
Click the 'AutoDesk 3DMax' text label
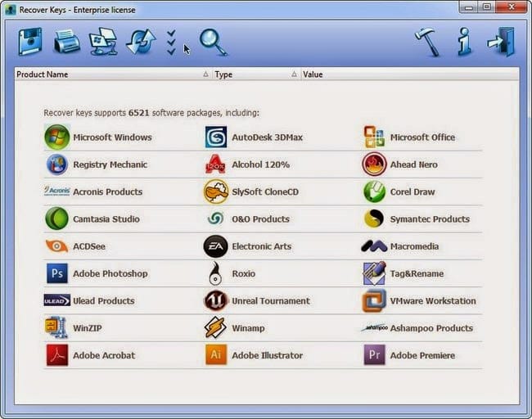coord(268,137)
